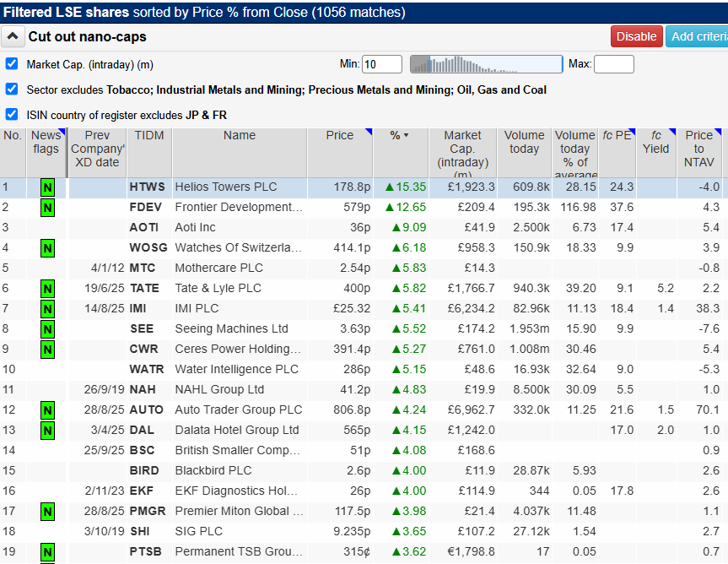728x564 pixels.
Task: Click the Add criteria button
Action: (698, 36)
